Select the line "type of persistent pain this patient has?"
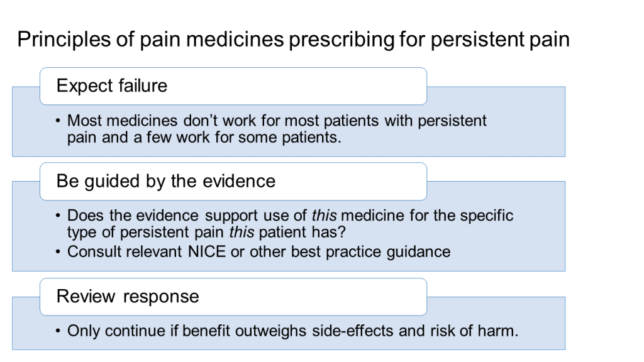Viewport: 644px width, 362px height. (x=206, y=233)
